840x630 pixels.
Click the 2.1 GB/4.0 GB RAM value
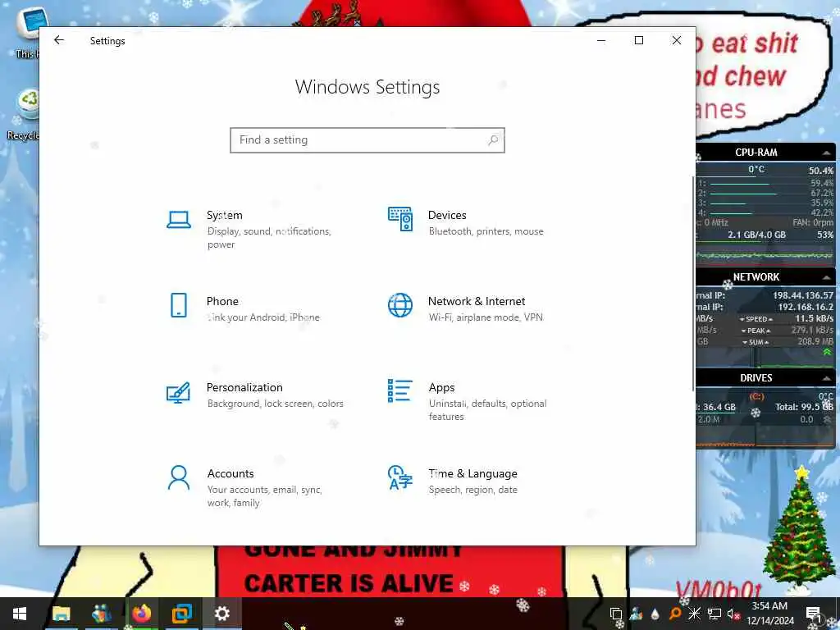pos(756,235)
